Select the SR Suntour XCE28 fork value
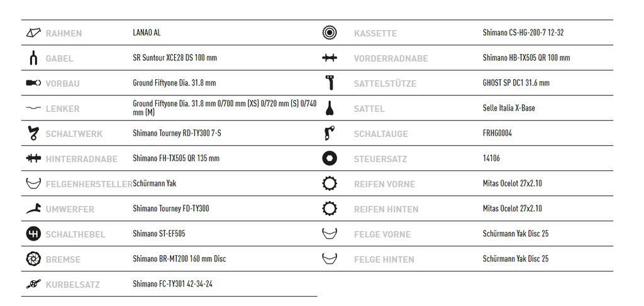 175,58
